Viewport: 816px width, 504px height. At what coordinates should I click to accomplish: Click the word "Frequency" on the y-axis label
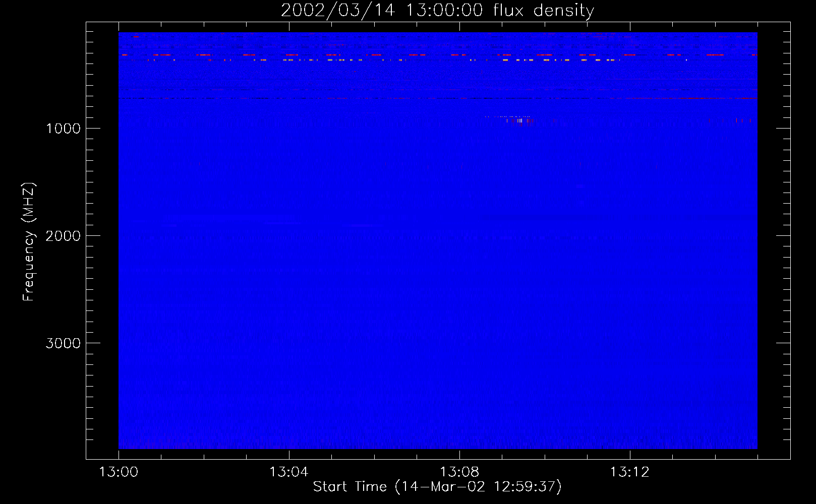(28, 265)
